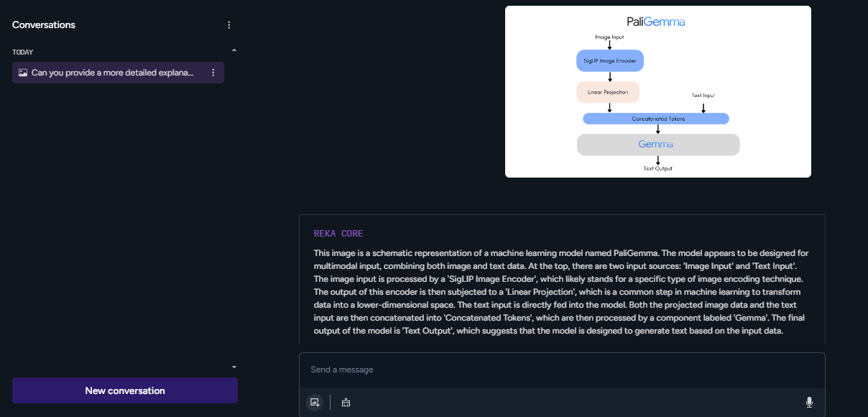Image resolution: width=868 pixels, height=417 pixels.
Task: Click the PaliGemma diagram image
Action: [658, 92]
